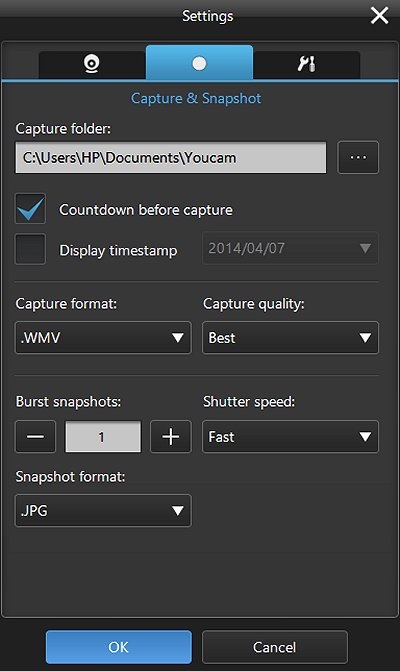This screenshot has width=400, height=671.
Task: Open the webcam settings tab
Action: pyautogui.click(x=92, y=64)
